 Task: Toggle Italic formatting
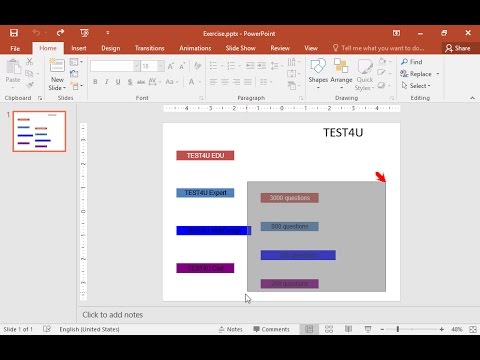(107, 82)
